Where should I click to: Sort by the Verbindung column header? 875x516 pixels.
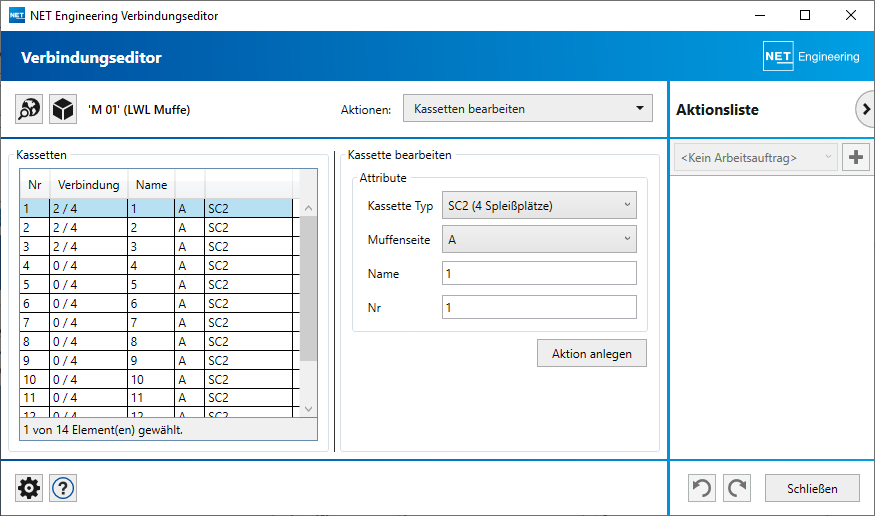89,185
